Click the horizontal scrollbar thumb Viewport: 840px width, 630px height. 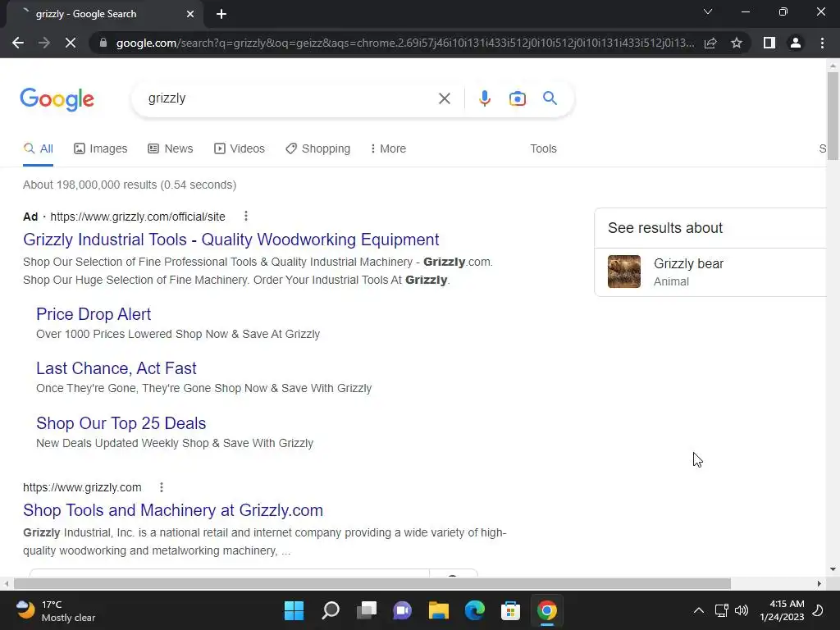coord(372,583)
